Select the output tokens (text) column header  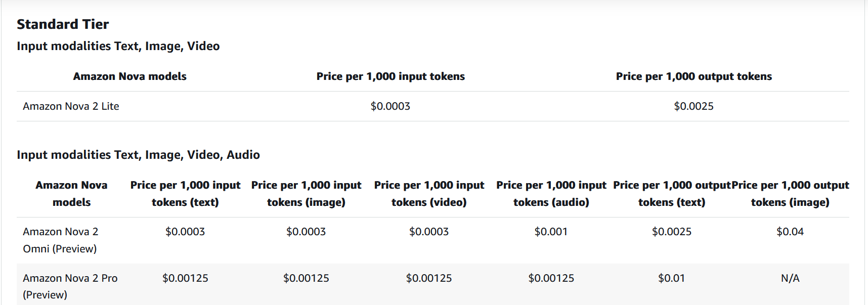pos(672,194)
